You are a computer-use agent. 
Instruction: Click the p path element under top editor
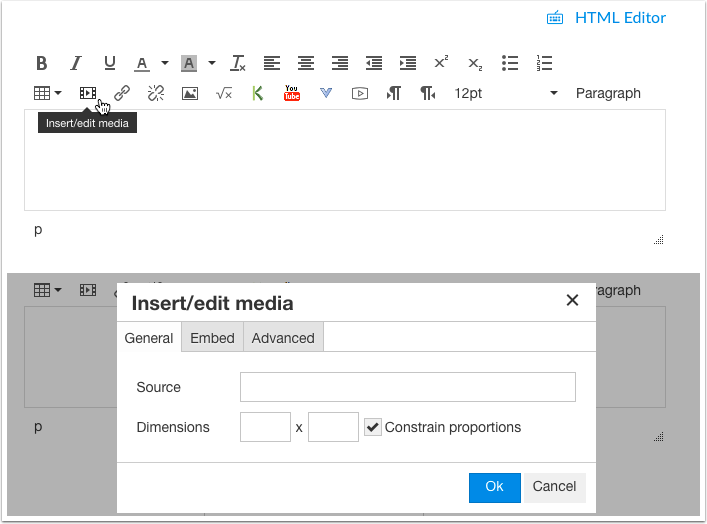tap(38, 230)
